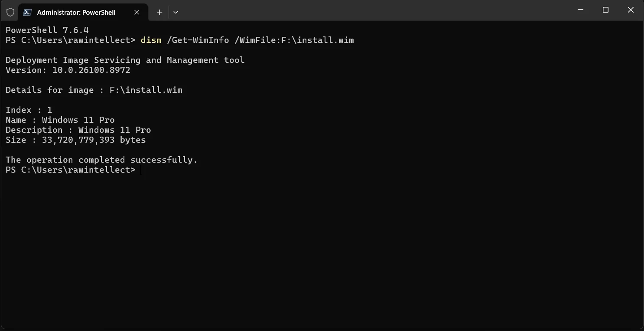
Task: Minimize the terminal window
Action: coord(581,10)
